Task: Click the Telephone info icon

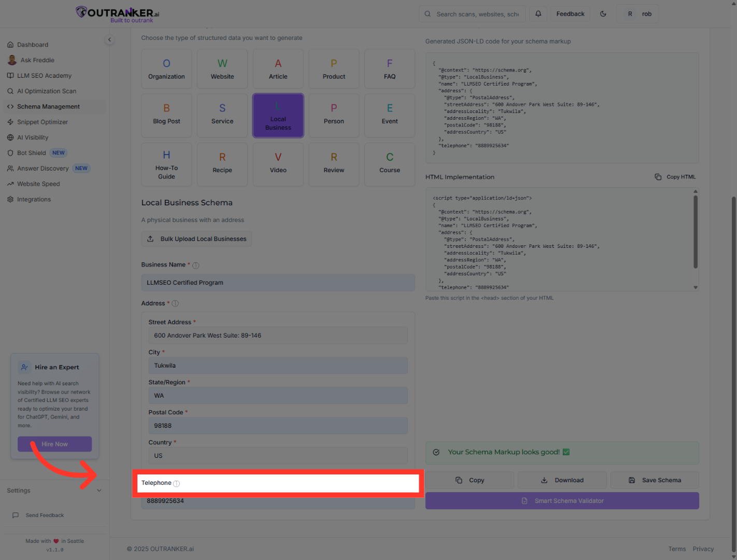Action: coord(177,484)
